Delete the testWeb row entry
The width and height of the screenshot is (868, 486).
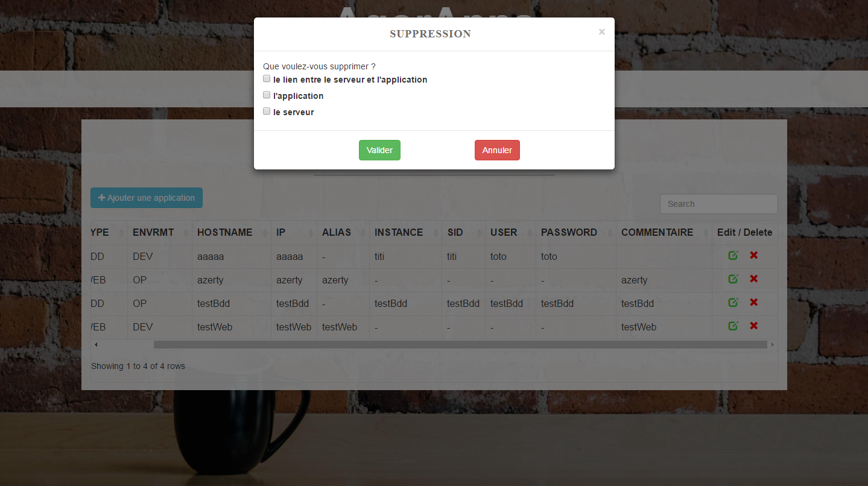point(753,326)
